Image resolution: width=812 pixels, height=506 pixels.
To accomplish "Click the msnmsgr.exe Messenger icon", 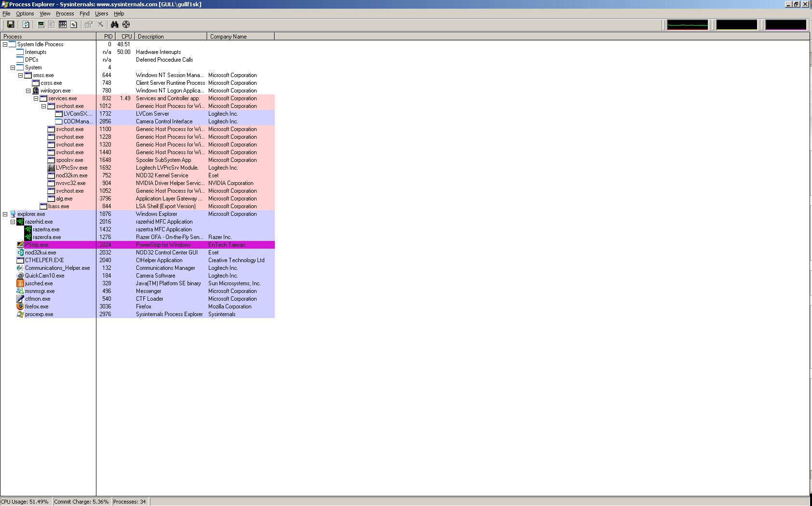I will coord(20,291).
